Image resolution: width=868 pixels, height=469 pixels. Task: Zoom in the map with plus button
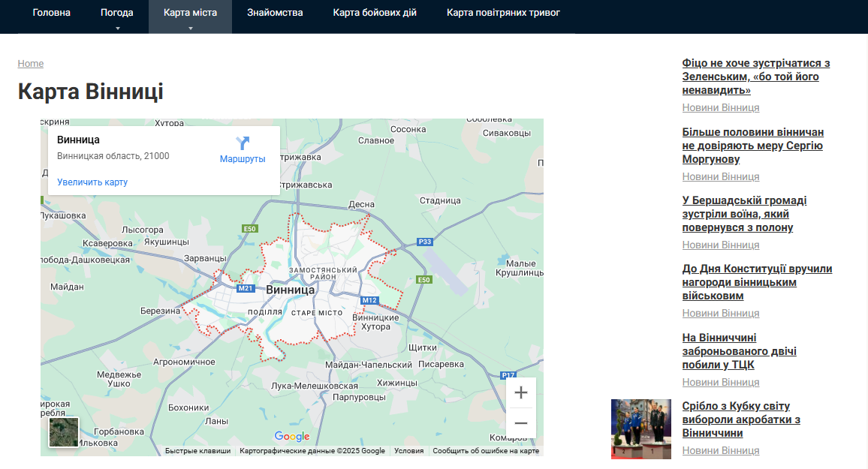pos(521,392)
